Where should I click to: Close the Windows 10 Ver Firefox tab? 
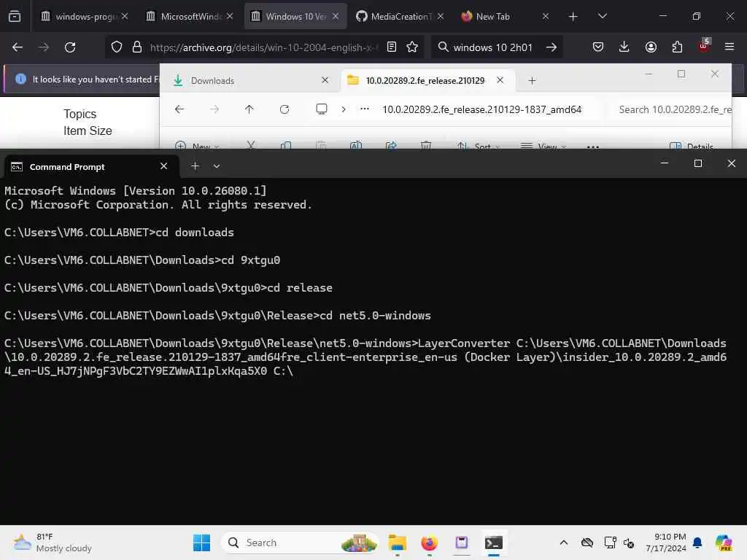point(336,16)
